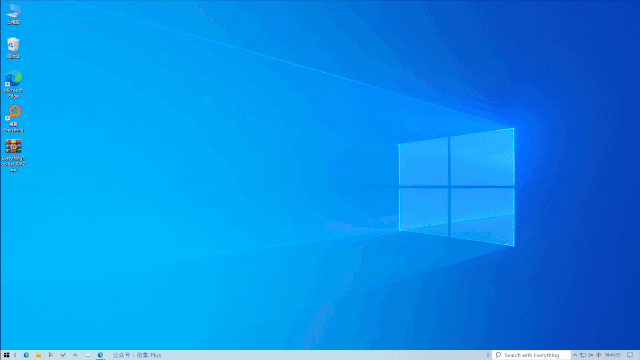Show hidden system tray icons
Image resolution: width=640 pixels, height=360 pixels.
(x=575, y=355)
